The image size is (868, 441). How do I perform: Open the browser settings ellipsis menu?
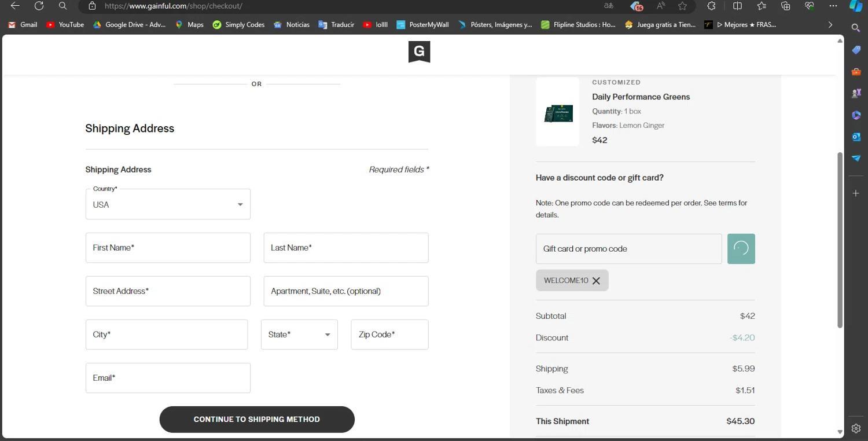click(x=833, y=6)
